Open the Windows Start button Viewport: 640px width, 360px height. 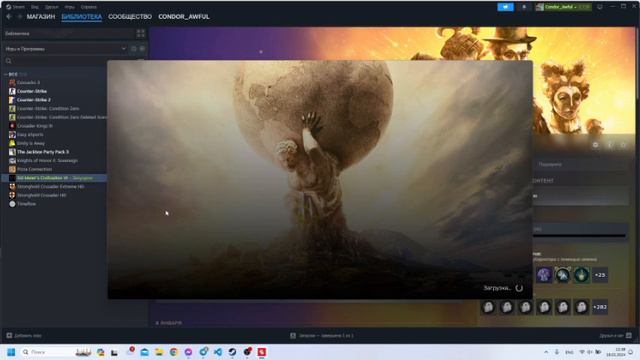coord(11,352)
